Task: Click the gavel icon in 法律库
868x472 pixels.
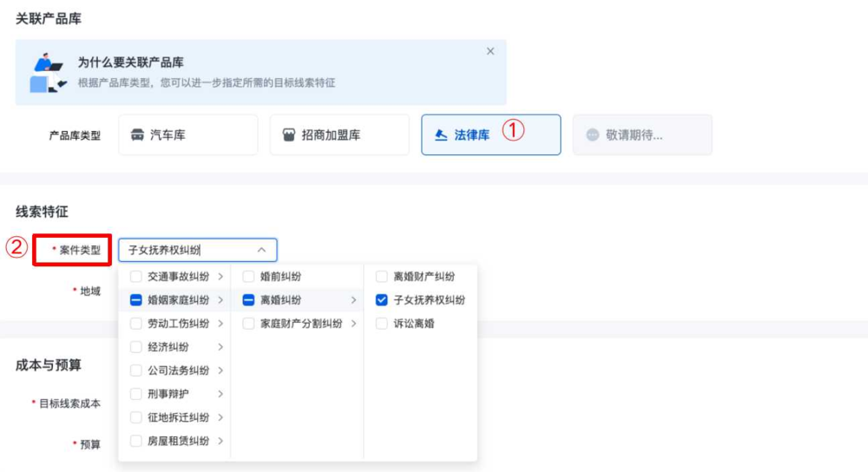Action: coord(441,135)
